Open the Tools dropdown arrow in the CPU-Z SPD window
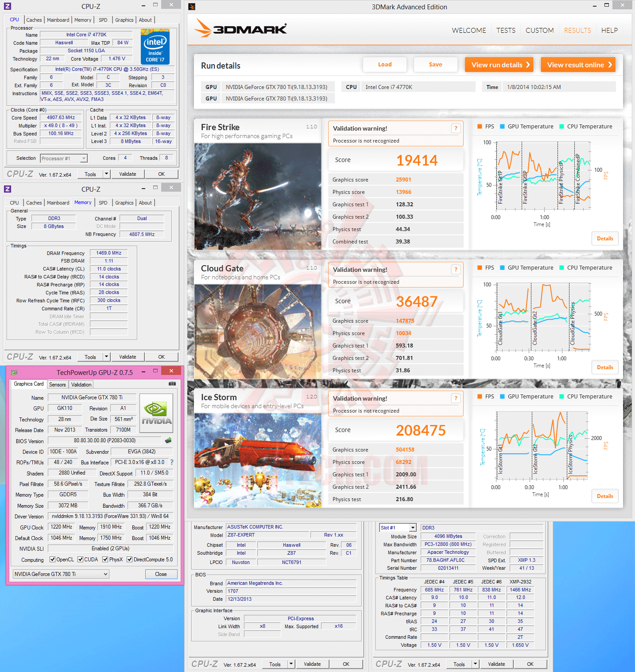 (475, 664)
